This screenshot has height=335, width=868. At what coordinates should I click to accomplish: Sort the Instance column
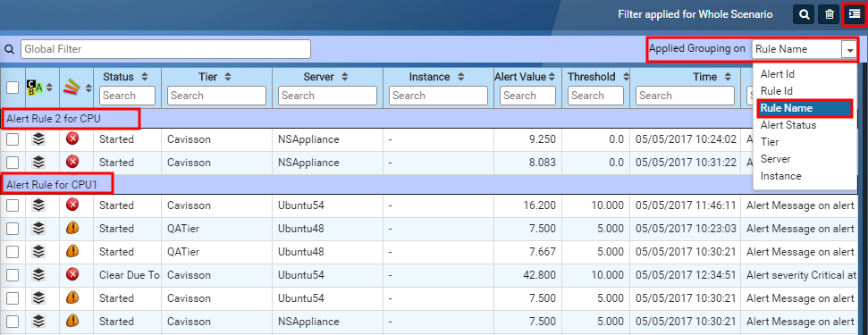(x=461, y=77)
